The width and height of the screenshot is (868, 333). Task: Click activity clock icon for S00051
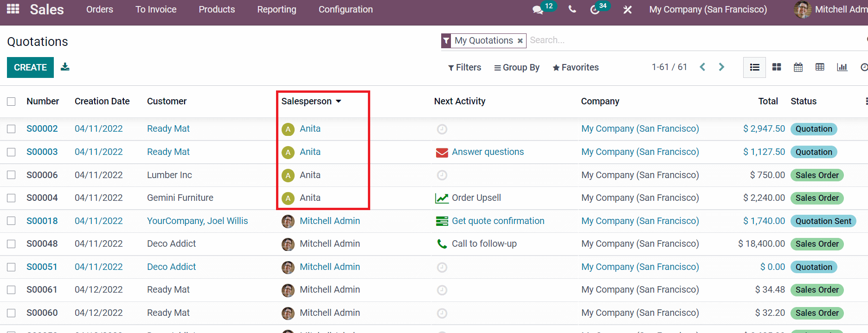tap(442, 267)
